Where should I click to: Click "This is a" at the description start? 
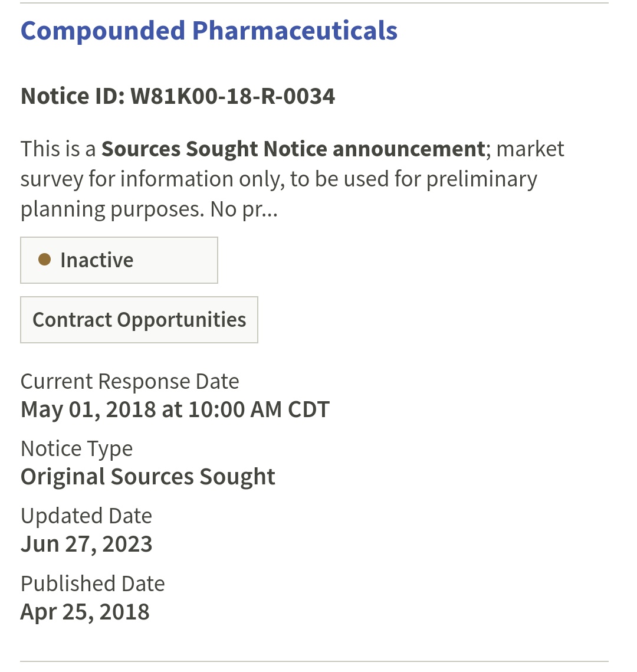click(58, 149)
